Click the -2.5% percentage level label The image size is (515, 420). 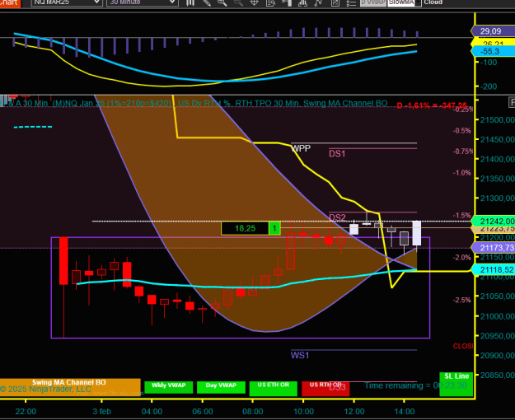click(461, 300)
